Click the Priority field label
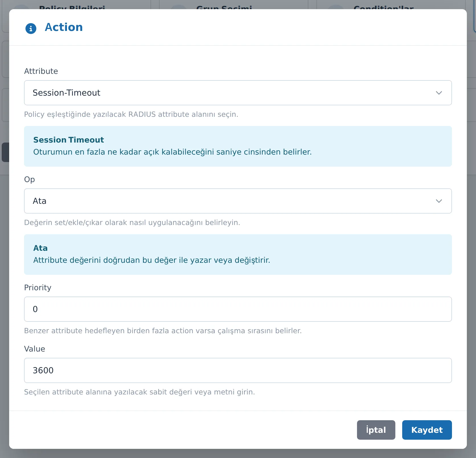Screen dimensions: 476x458 pyautogui.click(x=38, y=288)
